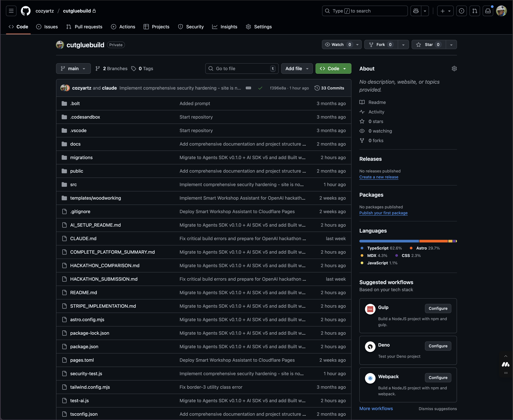Open the Copilot chat icon
The height and width of the screenshot is (420, 513).
coord(416,11)
